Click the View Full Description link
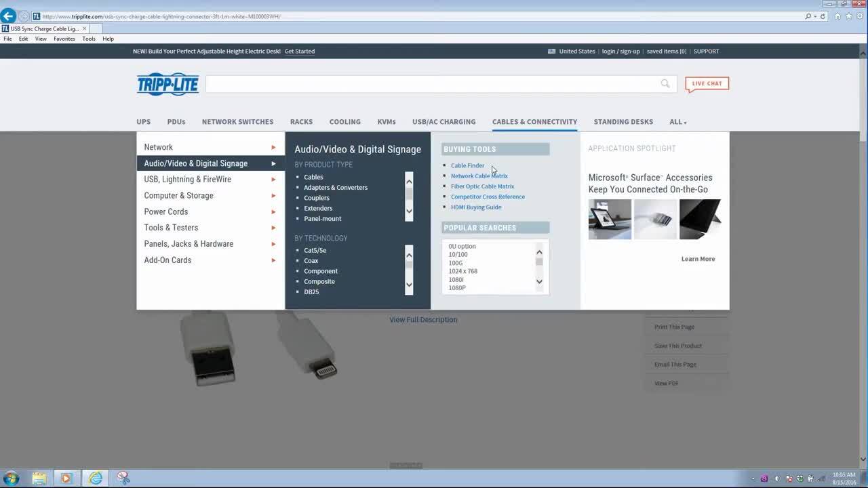The image size is (868, 488). point(423,320)
